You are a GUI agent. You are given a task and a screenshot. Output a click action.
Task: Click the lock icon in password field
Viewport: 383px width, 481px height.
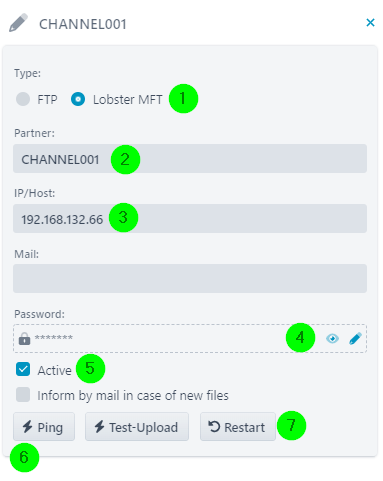[24, 338]
